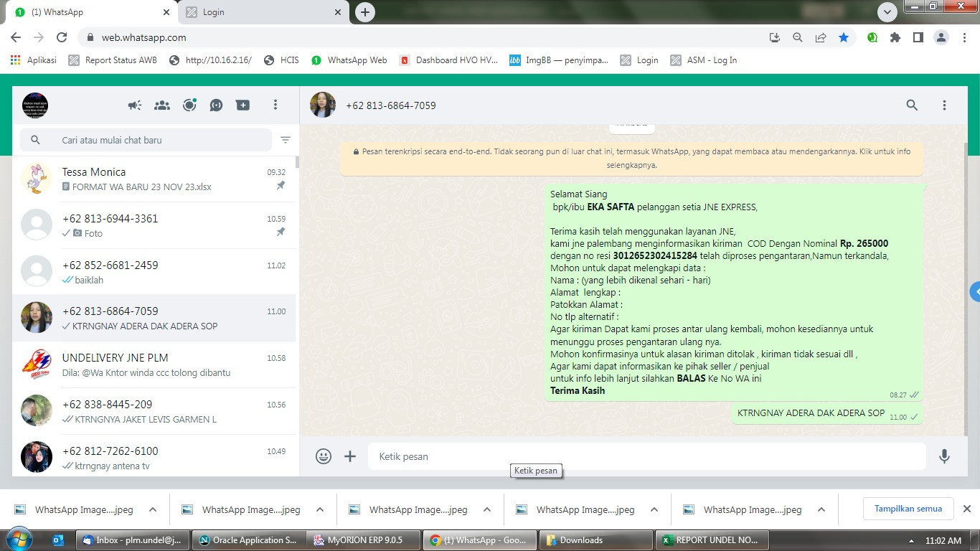Expand options for fourth downloaded WhatsApp image
980x551 pixels.
[x=654, y=509]
